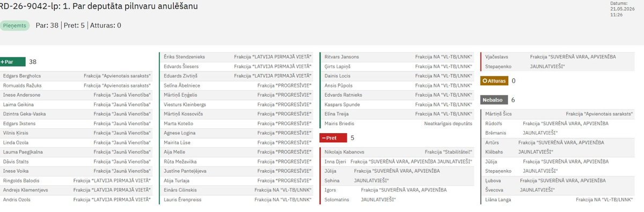Select the Alija Turlaja row
The height and width of the screenshot is (212, 644).
click(x=236, y=181)
